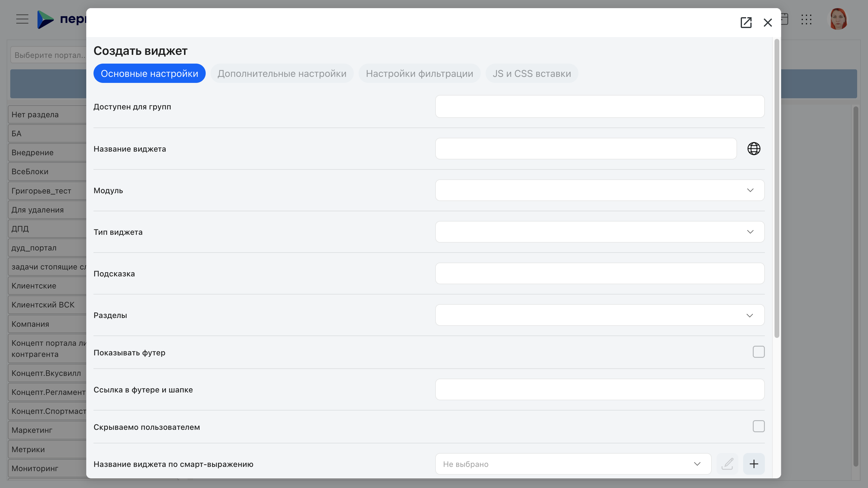Select Компания section in sidebar
This screenshot has width=868, height=488.
click(x=47, y=324)
